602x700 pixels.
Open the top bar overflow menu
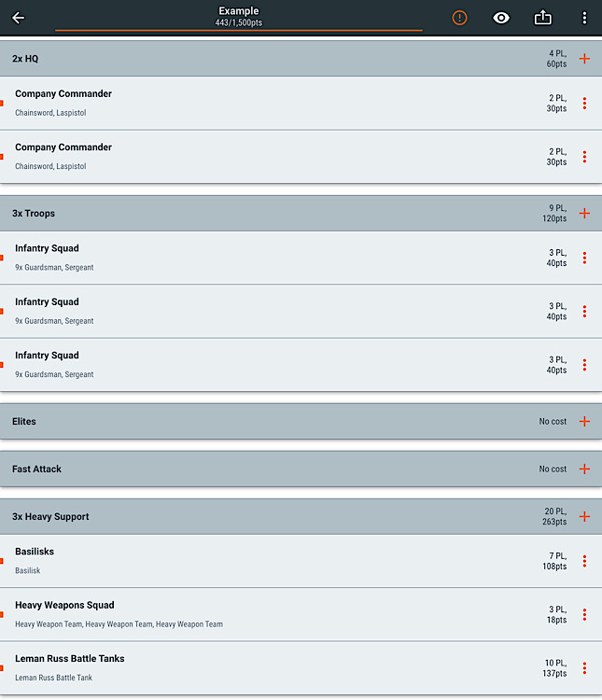pyautogui.click(x=584, y=18)
